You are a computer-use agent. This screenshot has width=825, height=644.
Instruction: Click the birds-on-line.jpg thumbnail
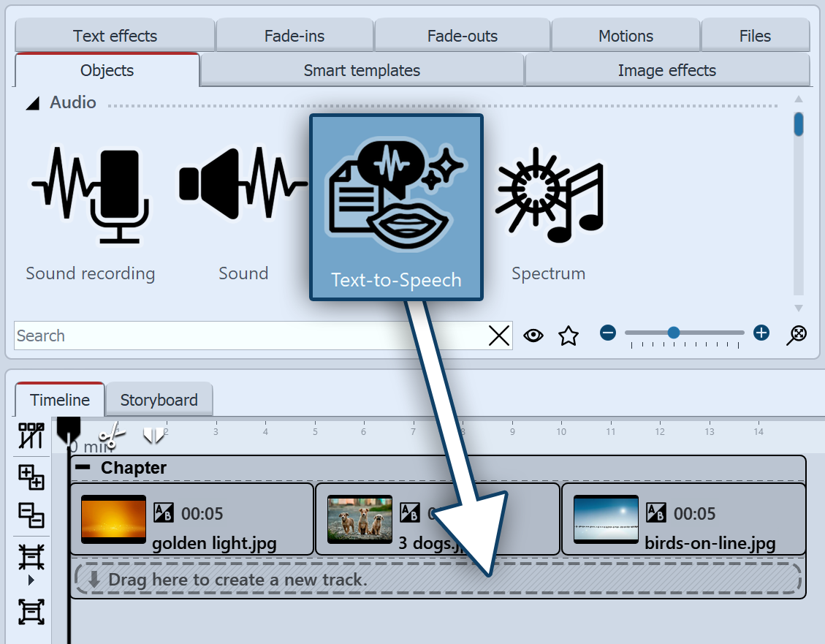(606, 519)
